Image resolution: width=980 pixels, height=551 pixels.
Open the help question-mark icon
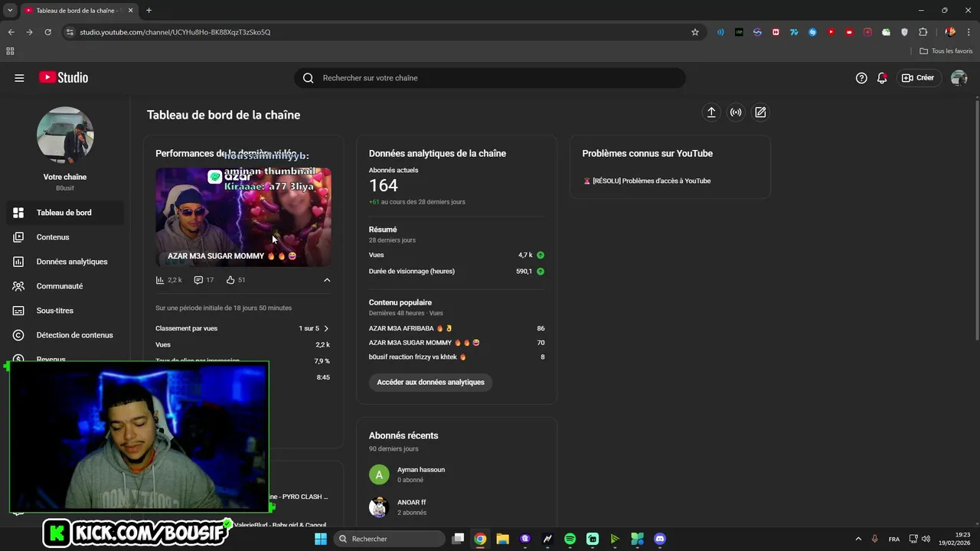pyautogui.click(x=861, y=78)
